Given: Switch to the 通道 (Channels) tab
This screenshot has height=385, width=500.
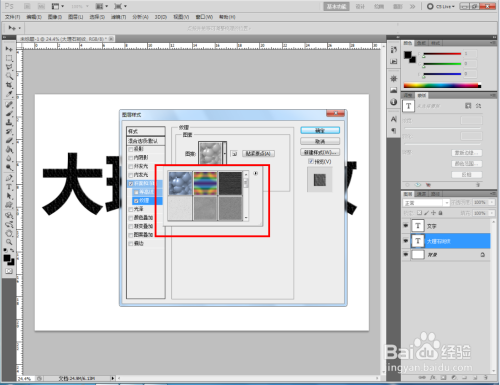Looking at the screenshot, I should (x=422, y=194).
